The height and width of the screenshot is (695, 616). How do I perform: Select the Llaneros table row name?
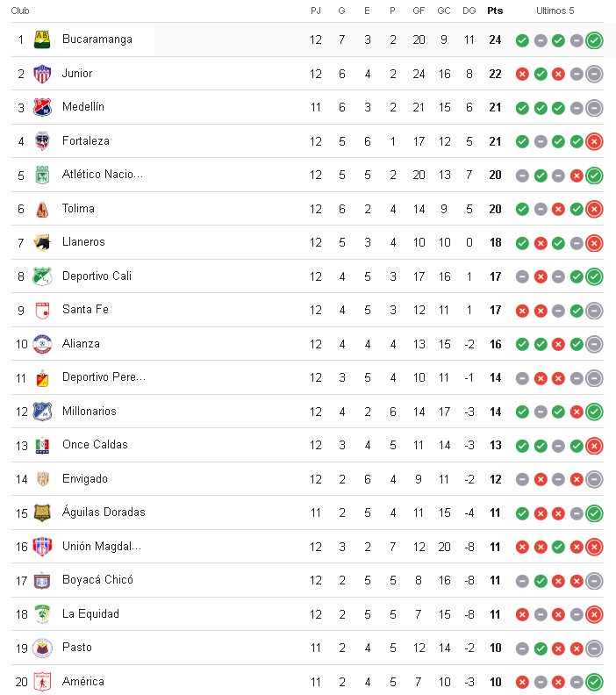[x=83, y=242]
